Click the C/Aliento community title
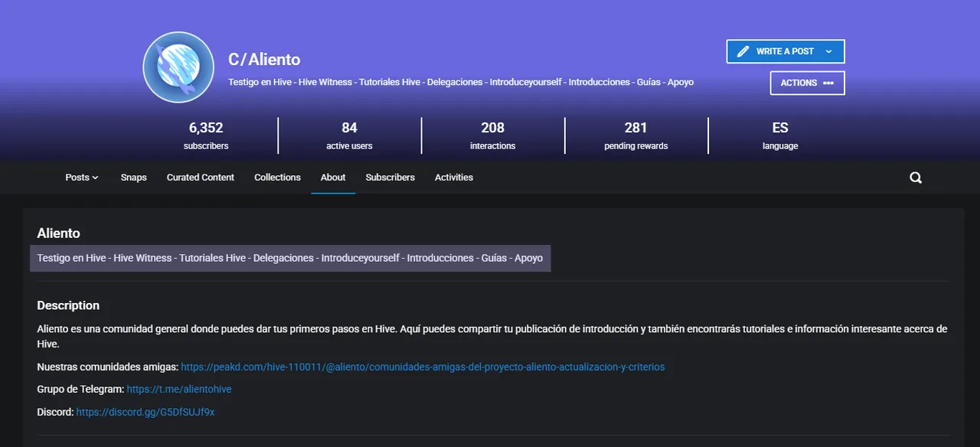Image resolution: width=980 pixels, height=447 pixels. (264, 60)
